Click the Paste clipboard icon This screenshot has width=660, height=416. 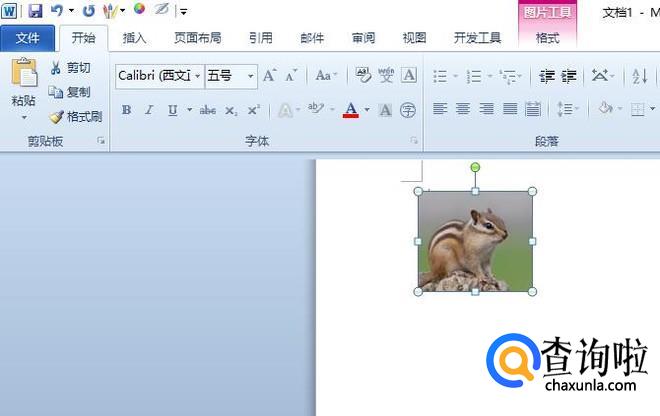24,72
